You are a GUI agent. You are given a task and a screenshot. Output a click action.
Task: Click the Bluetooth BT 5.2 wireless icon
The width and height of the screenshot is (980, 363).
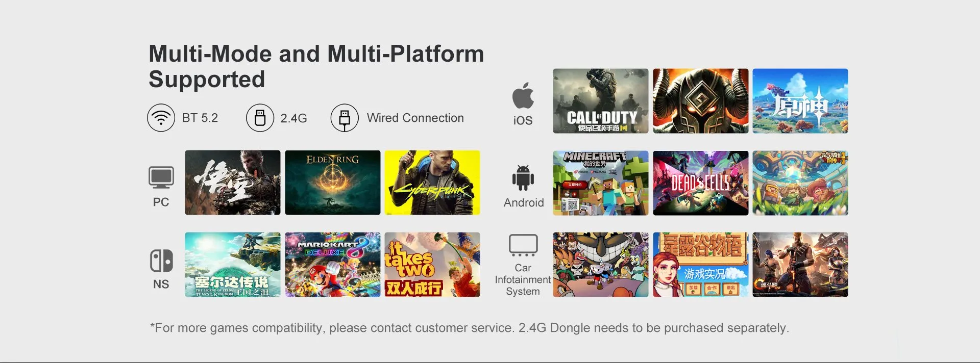[x=161, y=118]
